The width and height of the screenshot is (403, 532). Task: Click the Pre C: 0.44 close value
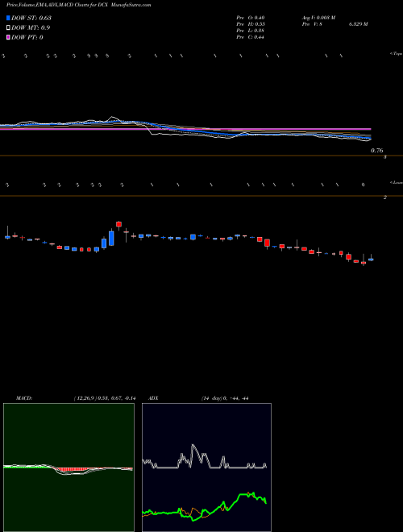251,37
